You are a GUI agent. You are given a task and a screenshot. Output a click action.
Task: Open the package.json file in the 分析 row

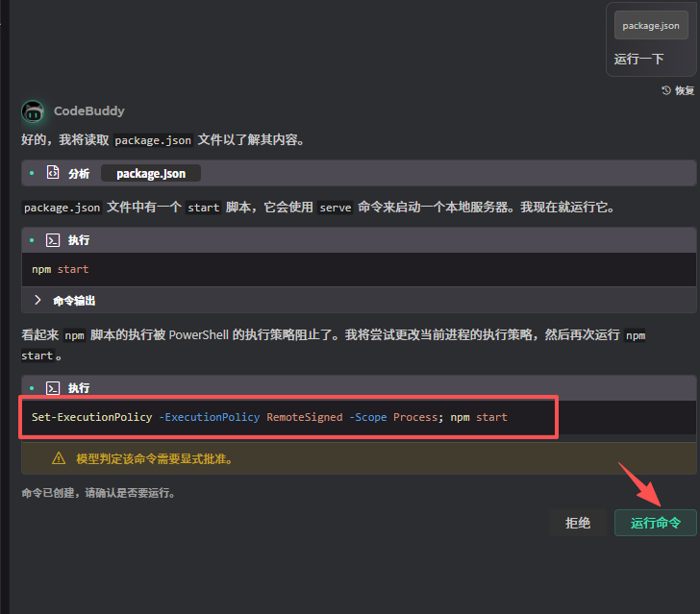(151, 173)
